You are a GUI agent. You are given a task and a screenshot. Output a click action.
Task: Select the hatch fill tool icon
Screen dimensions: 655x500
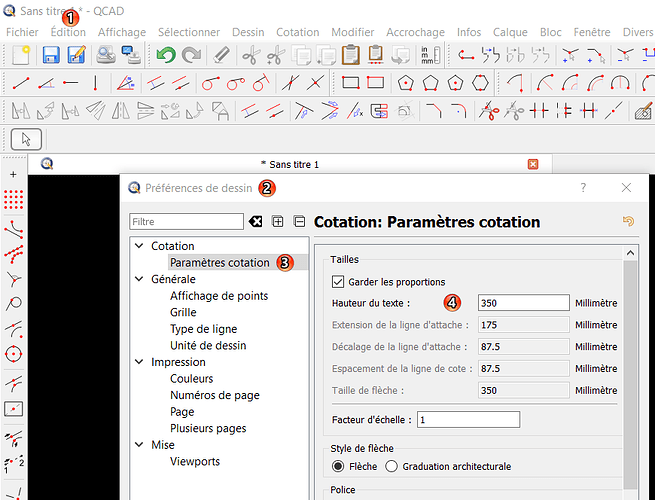click(643, 111)
